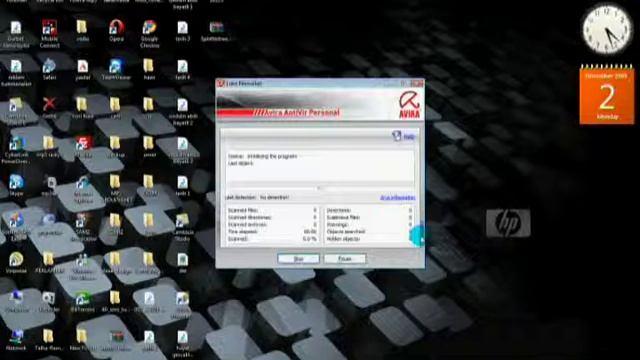This screenshot has height=360, width=640.
Task: Click the Avira umbrella logo in dialog
Action: coord(409,104)
